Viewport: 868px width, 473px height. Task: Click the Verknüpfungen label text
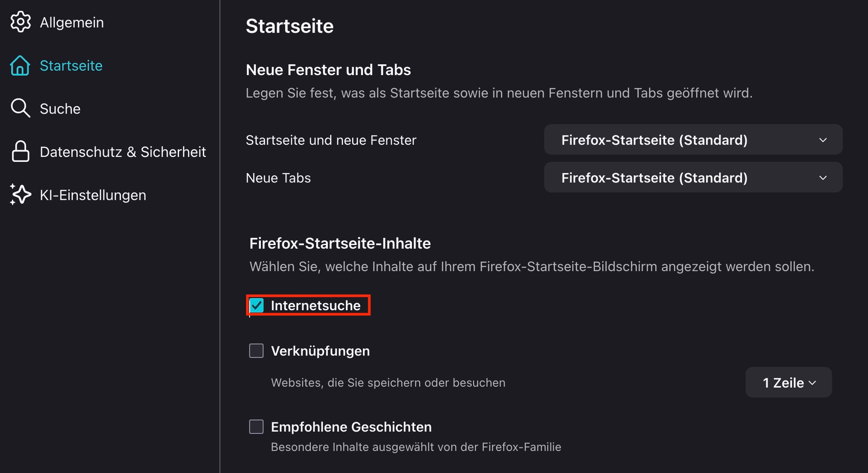[x=320, y=351]
